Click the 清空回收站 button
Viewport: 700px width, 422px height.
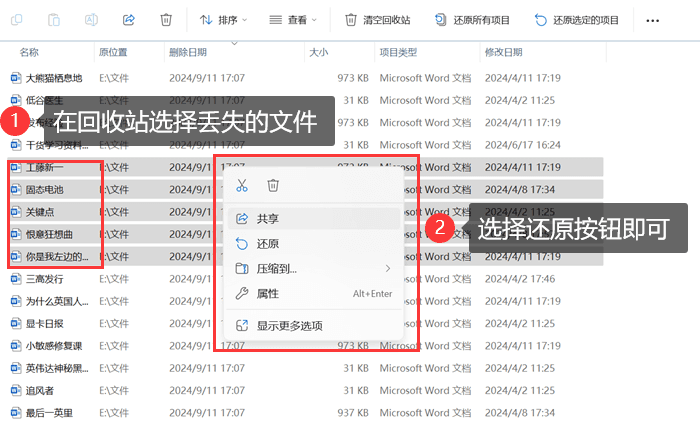click(378, 19)
